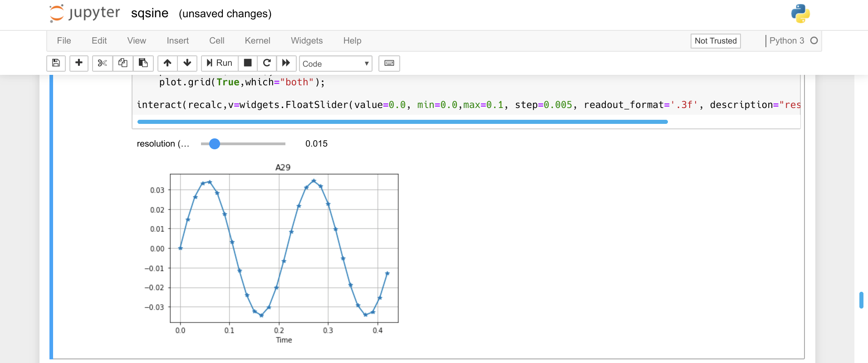Image resolution: width=868 pixels, height=363 pixels.
Task: Interrupt the kernel with stop icon
Action: 248,63
